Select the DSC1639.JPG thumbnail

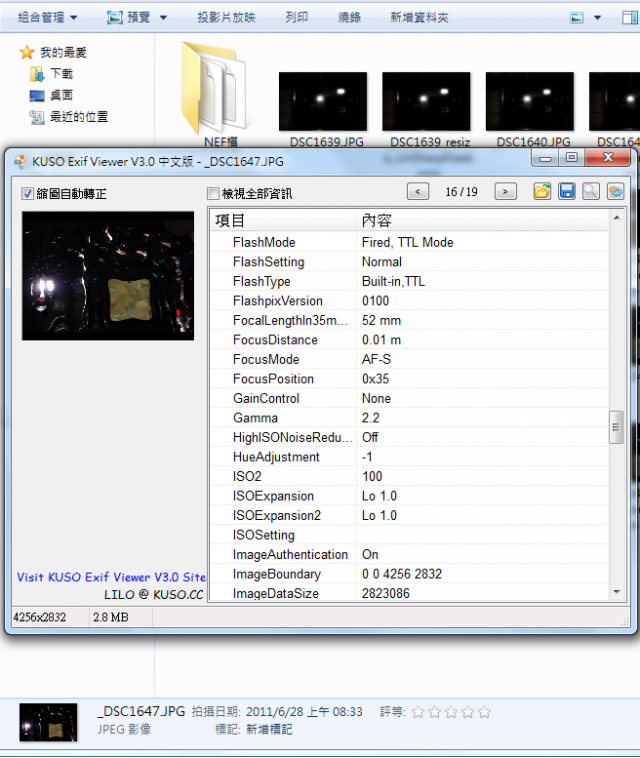click(x=323, y=102)
